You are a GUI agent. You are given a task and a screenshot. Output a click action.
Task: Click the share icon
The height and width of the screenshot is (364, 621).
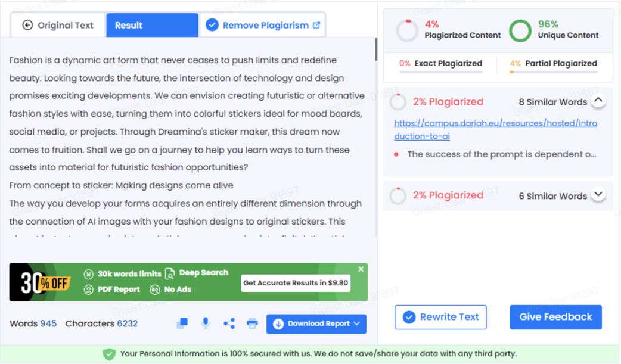click(229, 323)
